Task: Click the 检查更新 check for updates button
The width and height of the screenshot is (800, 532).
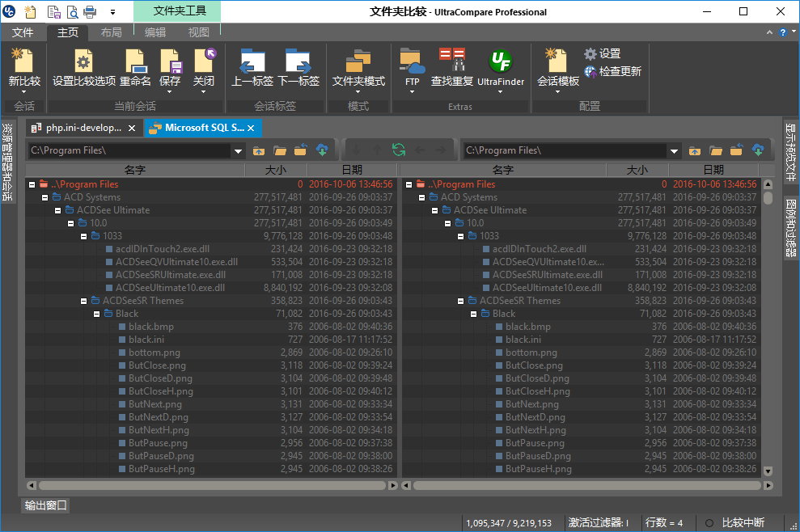Action: [612, 71]
